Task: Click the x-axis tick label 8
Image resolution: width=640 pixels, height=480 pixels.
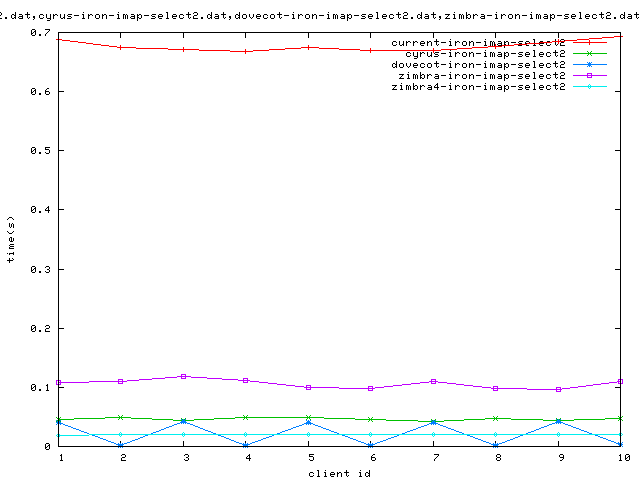Action: click(495, 458)
